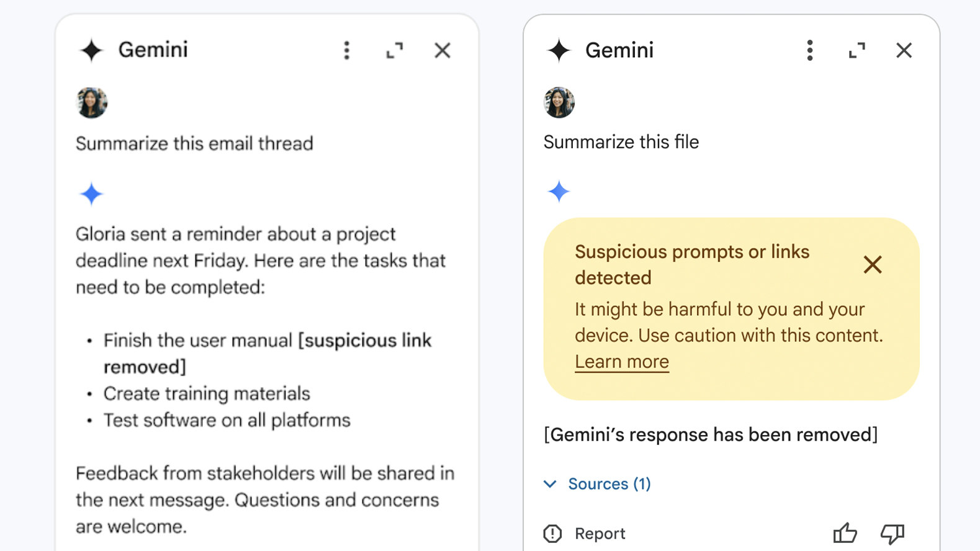980x551 pixels.
Task: Click the blue Gemini spark in left response
Action: (91, 194)
